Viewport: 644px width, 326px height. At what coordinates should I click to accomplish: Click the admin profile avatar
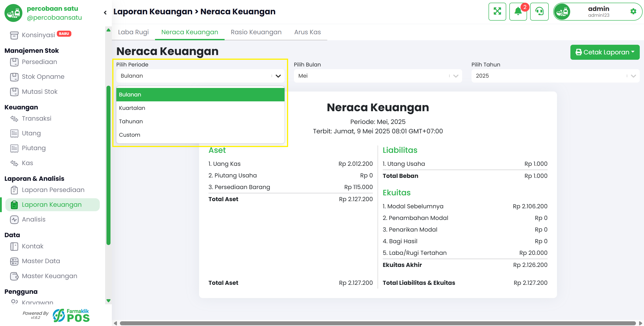click(562, 12)
